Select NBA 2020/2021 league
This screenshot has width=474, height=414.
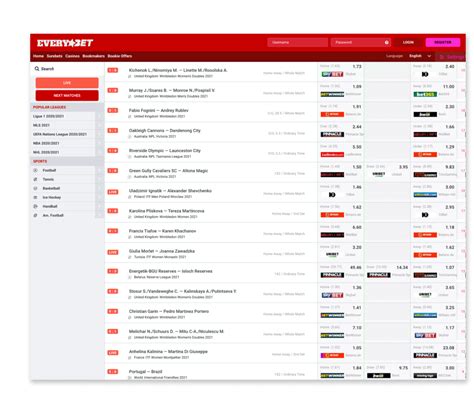click(46, 143)
